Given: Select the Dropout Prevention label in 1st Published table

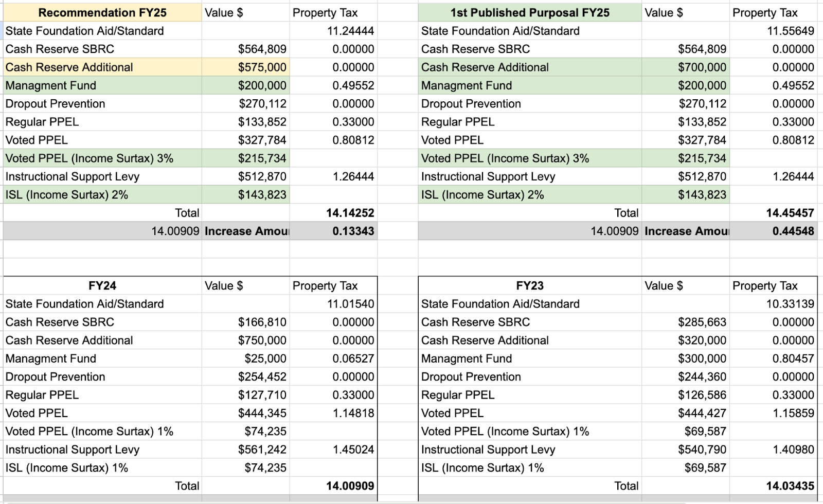Looking at the screenshot, I should point(471,103).
